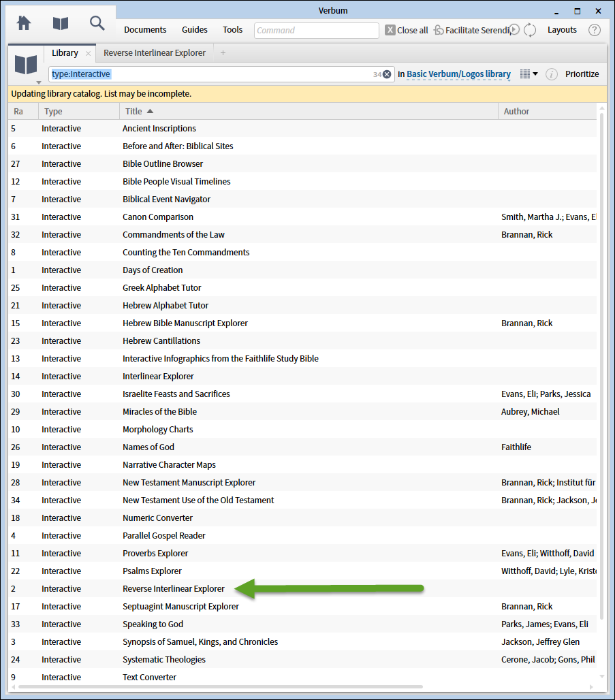Open Help via the question mark icon

tap(595, 30)
